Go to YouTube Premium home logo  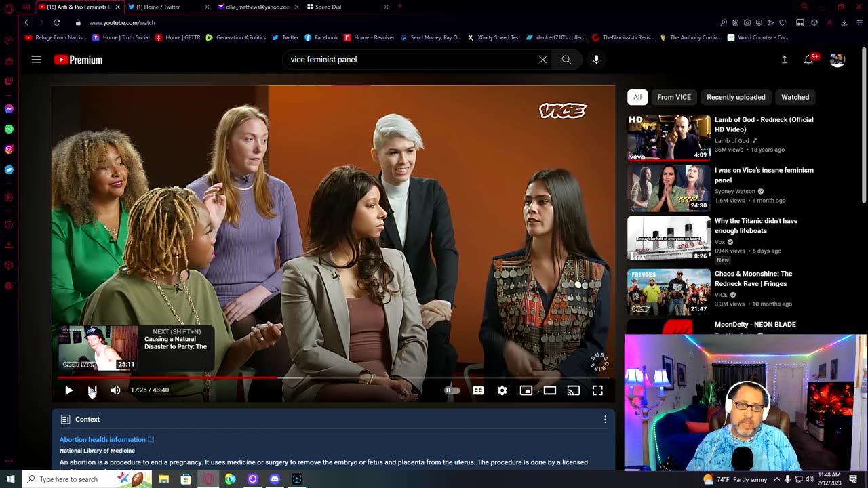pos(78,60)
